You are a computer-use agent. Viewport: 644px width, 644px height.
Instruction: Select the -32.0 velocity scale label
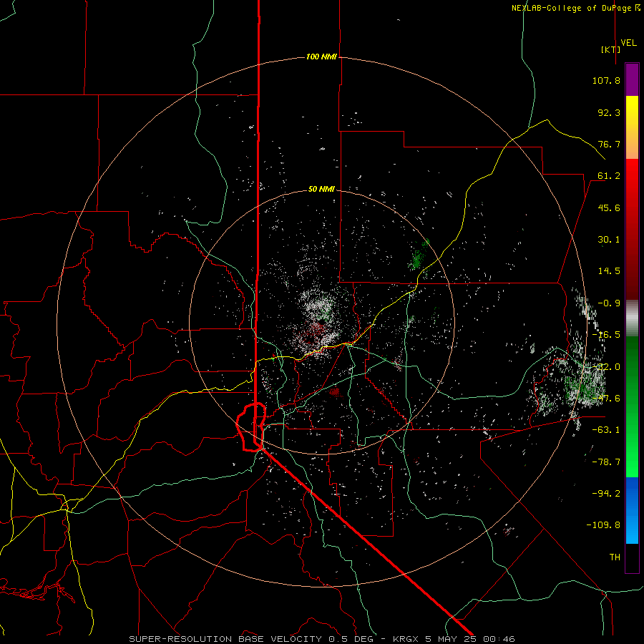tap(606, 367)
